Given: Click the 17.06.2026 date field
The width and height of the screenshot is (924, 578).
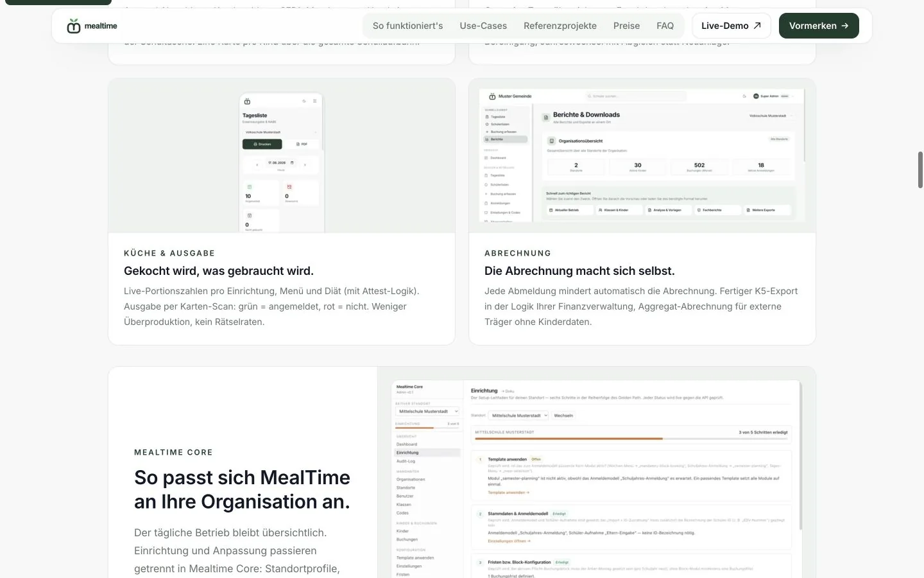Looking at the screenshot, I should 280,163.
